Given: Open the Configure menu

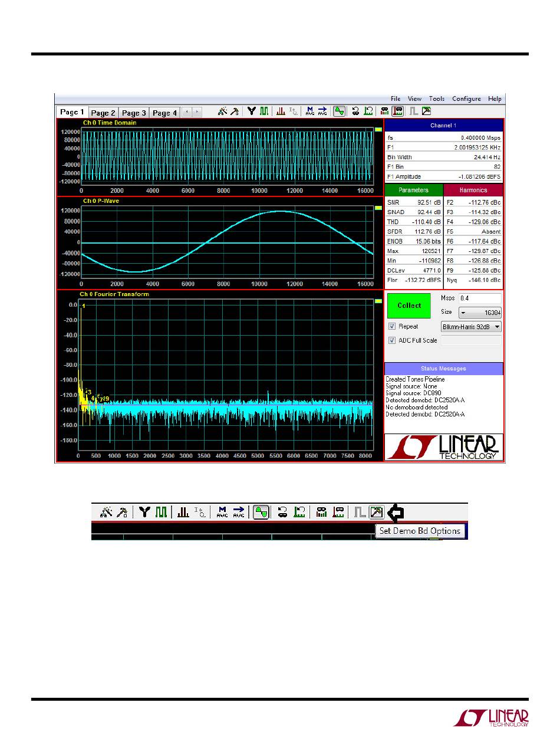Looking at the screenshot, I should click(466, 99).
